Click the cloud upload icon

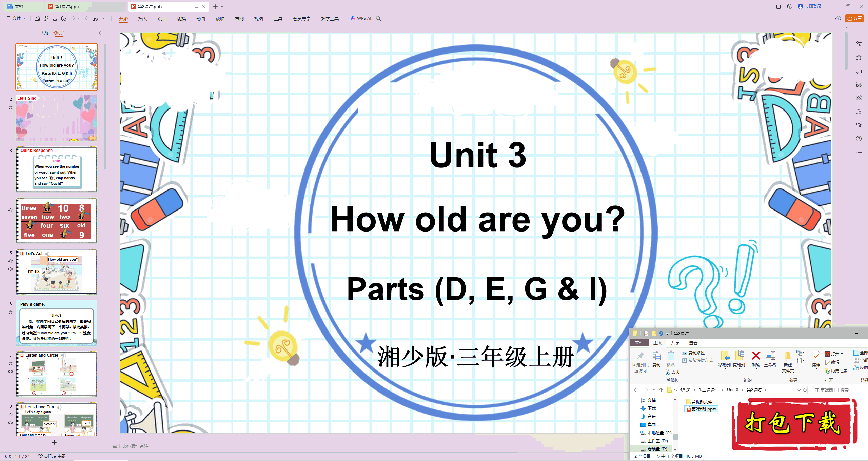pos(838,18)
